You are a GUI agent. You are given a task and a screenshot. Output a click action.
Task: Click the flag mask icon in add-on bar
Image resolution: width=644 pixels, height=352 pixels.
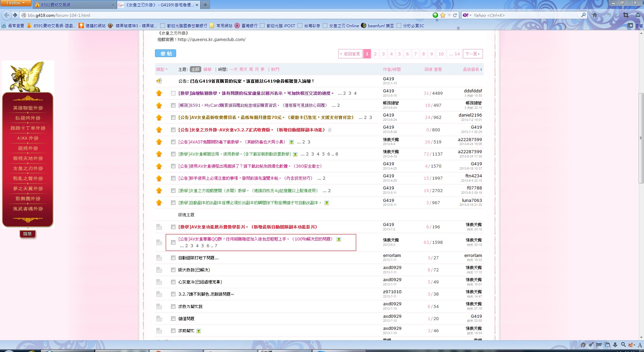tap(599, 345)
